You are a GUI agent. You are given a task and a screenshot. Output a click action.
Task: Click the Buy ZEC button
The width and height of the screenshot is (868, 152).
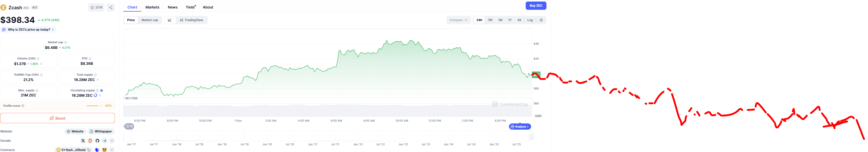point(536,6)
